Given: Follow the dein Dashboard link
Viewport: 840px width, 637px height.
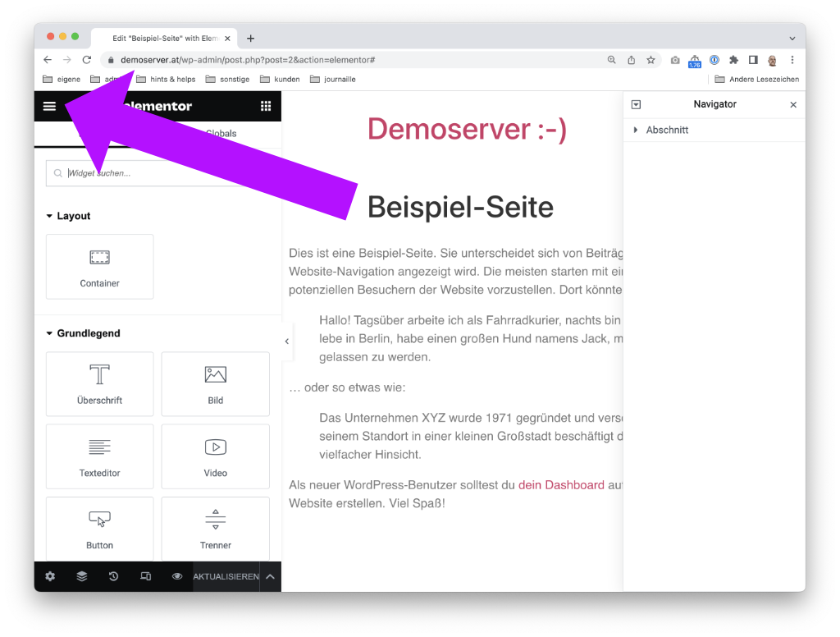Looking at the screenshot, I should pos(561,484).
